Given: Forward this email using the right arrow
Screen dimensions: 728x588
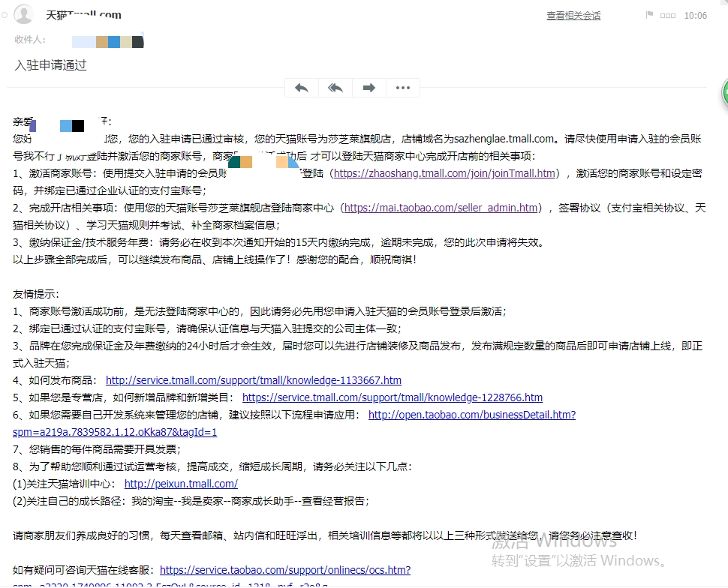Looking at the screenshot, I should tap(369, 88).
